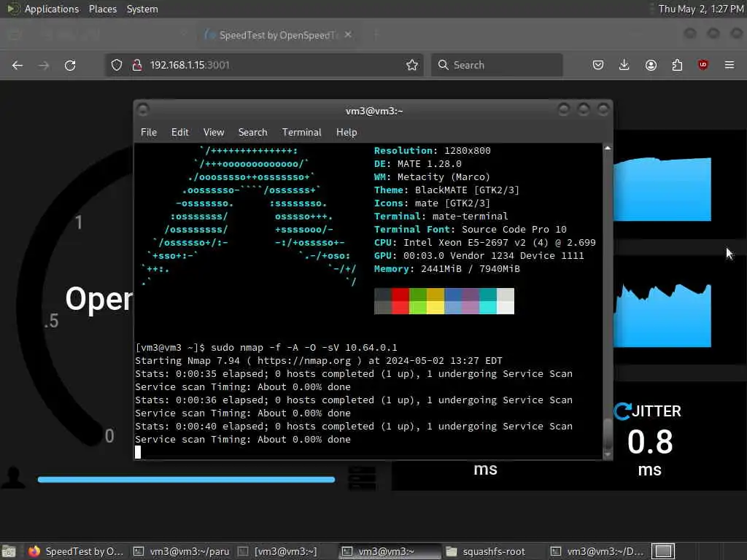This screenshot has height=560, width=747.
Task: Switch to SpeedTest Firefox taskbar entry
Action: [x=76, y=551]
